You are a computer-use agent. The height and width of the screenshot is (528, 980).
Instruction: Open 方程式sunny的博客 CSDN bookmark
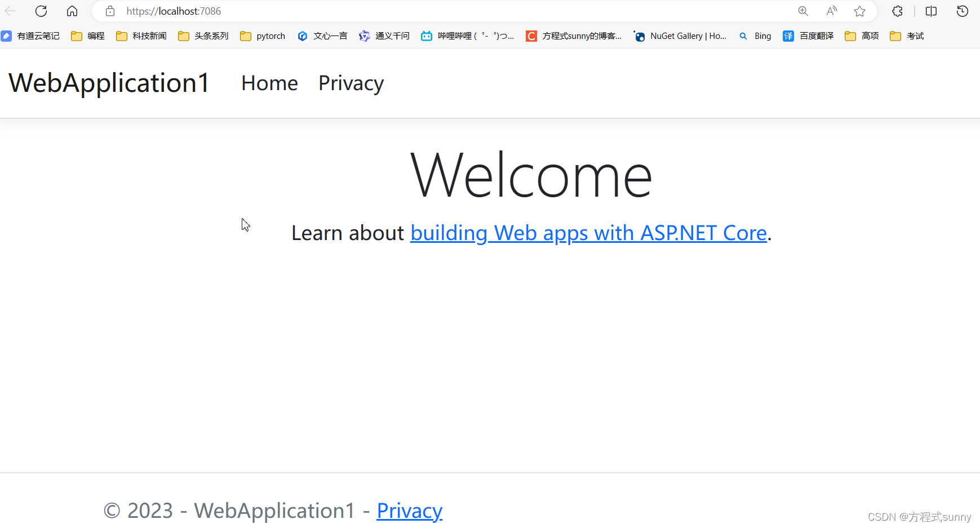pyautogui.click(x=574, y=36)
